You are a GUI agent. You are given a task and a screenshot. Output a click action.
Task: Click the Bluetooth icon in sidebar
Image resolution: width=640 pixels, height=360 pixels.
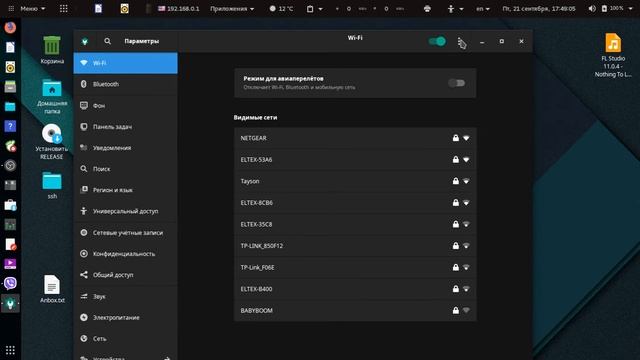coord(84,84)
